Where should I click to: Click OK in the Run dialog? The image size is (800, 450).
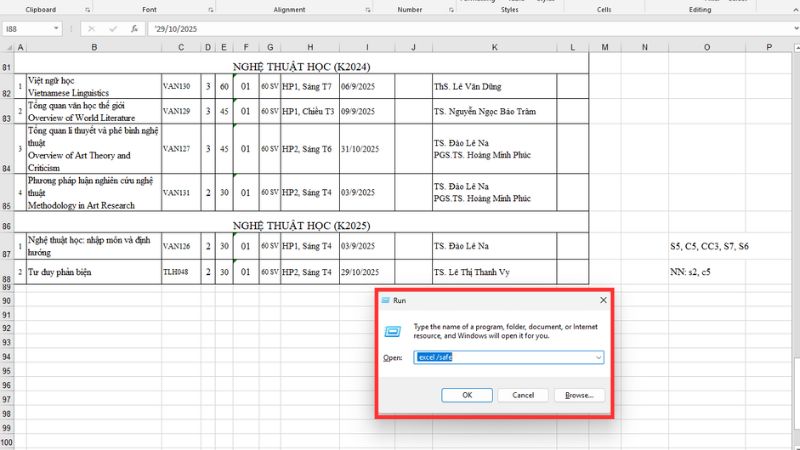467,395
